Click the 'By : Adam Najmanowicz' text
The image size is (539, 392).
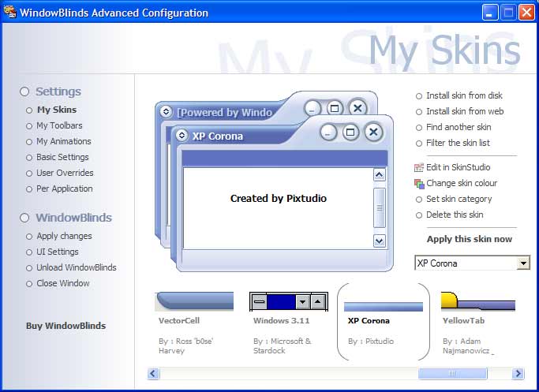pos(468,346)
